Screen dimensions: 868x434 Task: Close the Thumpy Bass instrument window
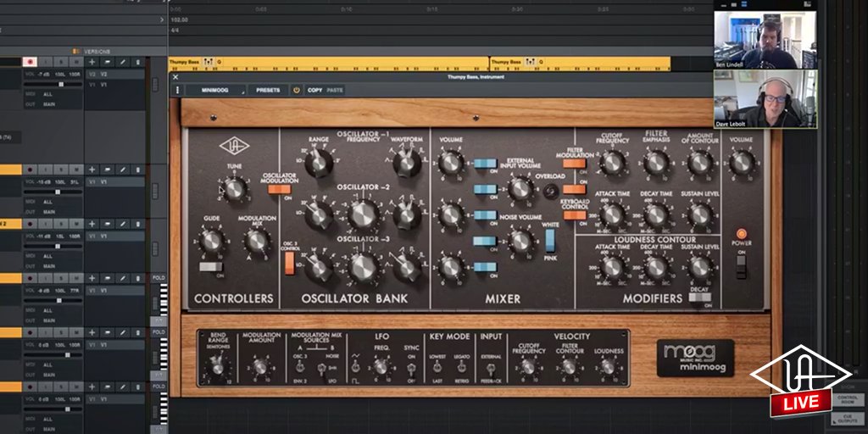point(175,77)
